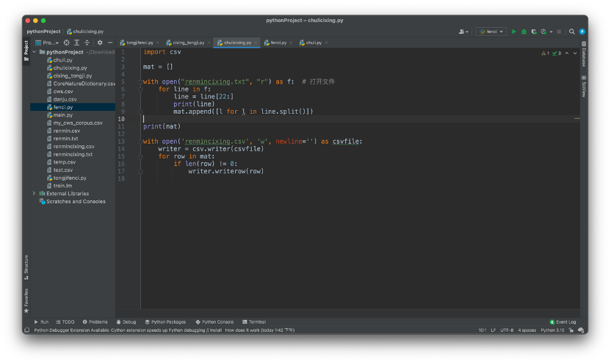The image size is (611, 364).
Task: Click UTF-8 encoding in status bar
Action: click(x=507, y=330)
